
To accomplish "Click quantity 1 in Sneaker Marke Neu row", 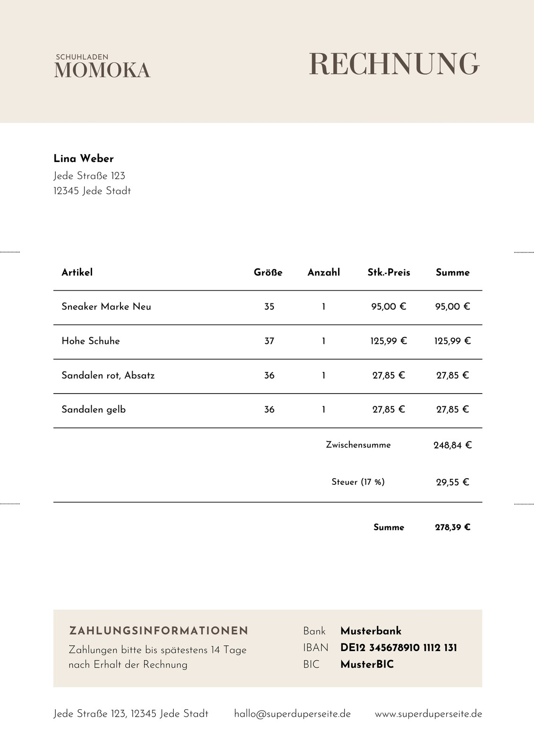I will click(323, 307).
